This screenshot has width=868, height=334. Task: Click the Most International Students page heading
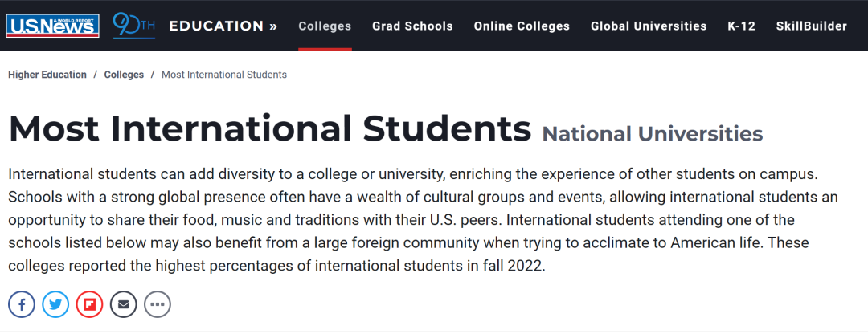pos(270,128)
